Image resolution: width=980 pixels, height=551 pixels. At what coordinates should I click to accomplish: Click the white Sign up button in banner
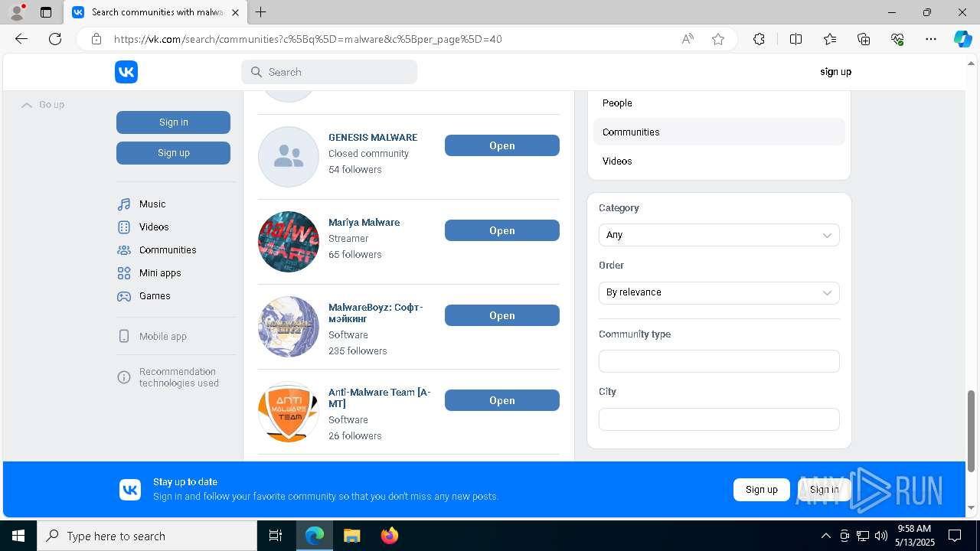[762, 490]
